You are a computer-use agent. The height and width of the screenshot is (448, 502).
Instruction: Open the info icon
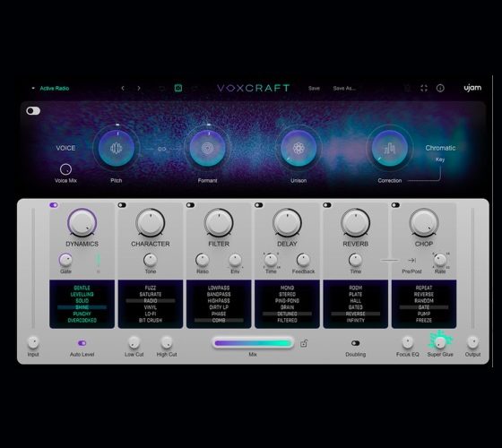point(440,88)
